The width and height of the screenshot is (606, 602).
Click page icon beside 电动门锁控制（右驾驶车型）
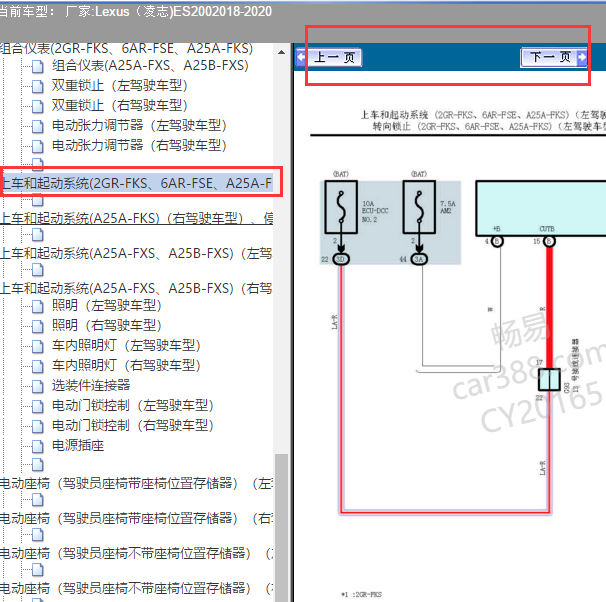[x=37, y=426]
